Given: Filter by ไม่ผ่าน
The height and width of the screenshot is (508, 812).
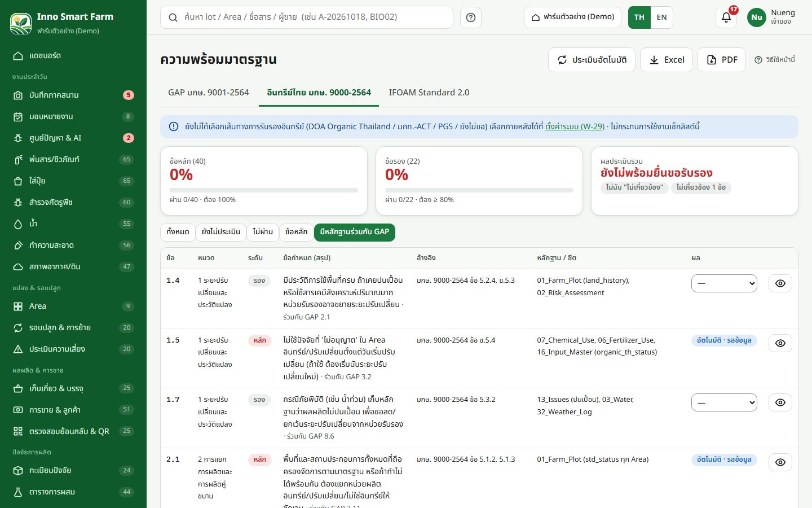Looking at the screenshot, I should click(263, 232).
